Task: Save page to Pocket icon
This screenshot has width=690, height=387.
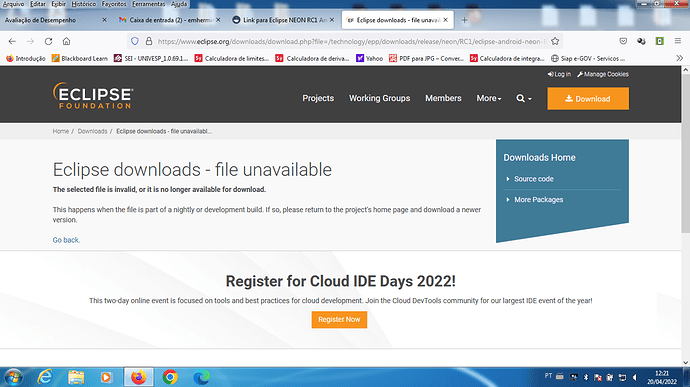Action: tap(623, 41)
